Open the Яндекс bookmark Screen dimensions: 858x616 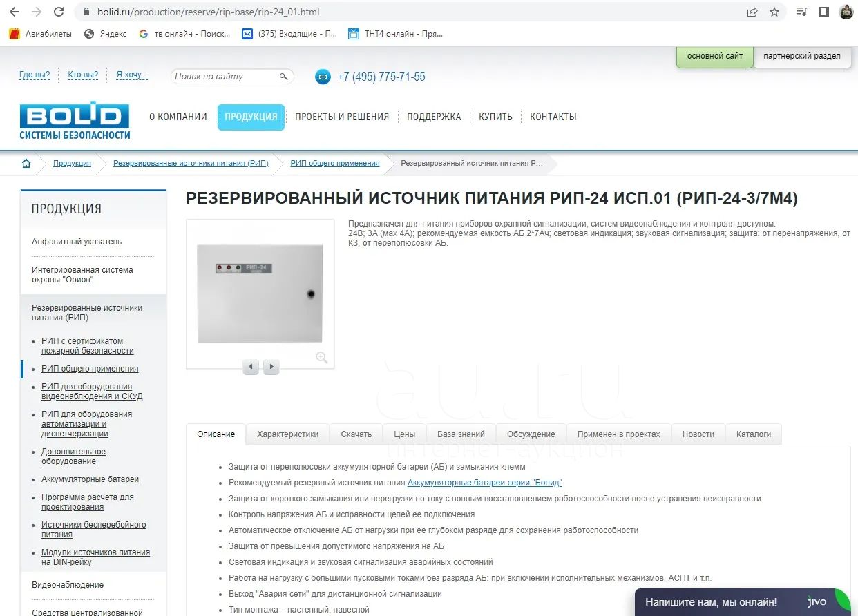105,34
